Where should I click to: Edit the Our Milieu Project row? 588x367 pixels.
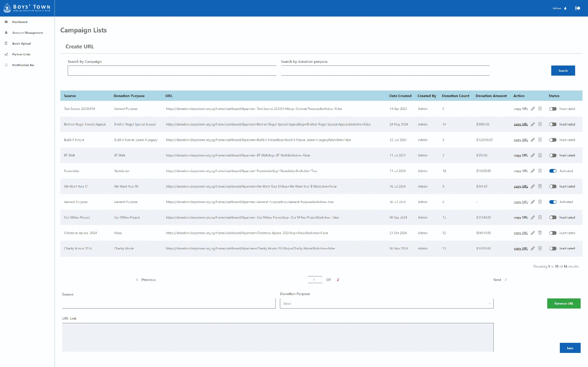point(533,218)
